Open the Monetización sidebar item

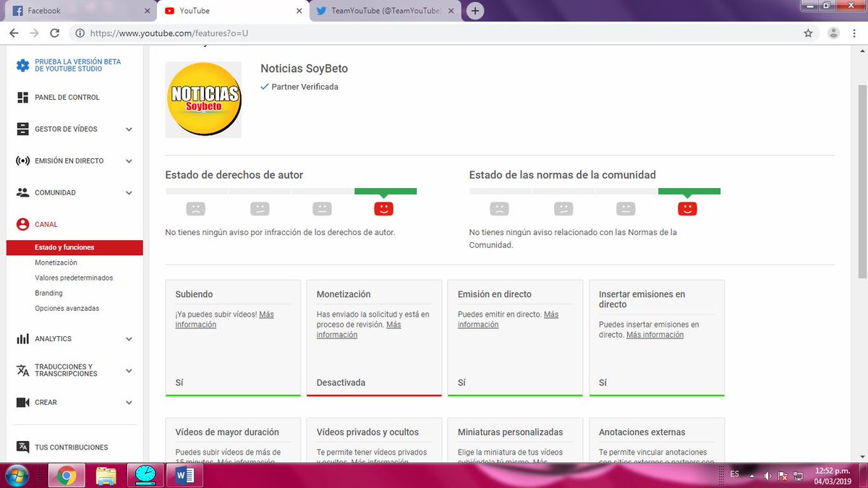click(56, 262)
